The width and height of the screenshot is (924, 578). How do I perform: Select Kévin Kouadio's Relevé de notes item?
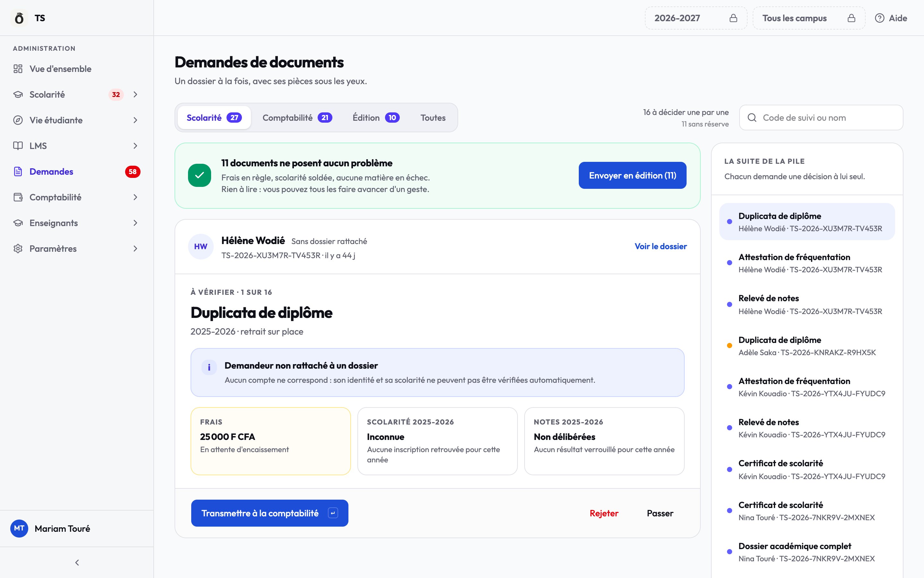[807, 428]
